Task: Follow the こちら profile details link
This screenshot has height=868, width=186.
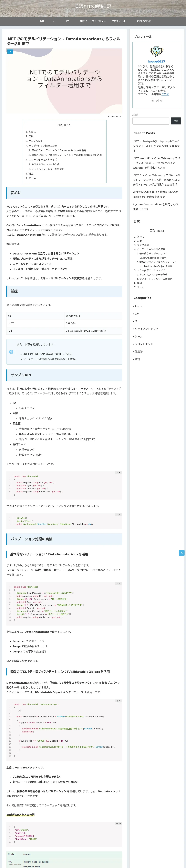Action: 165,94
